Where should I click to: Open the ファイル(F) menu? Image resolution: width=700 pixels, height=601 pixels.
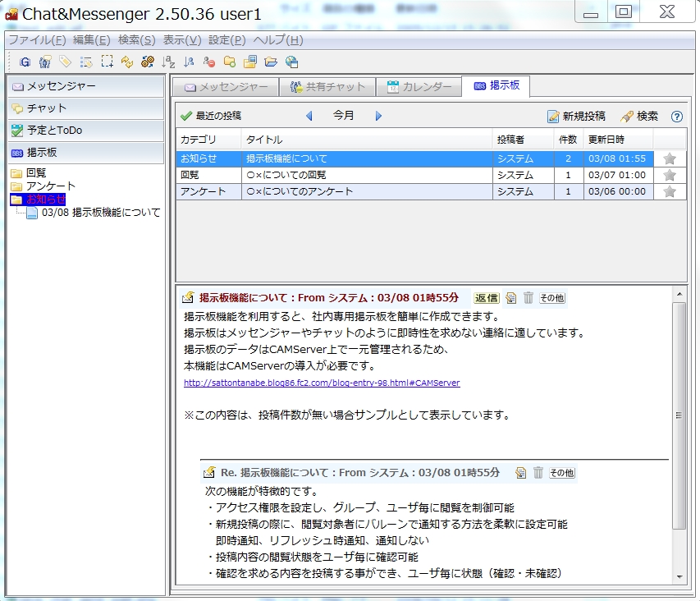38,40
